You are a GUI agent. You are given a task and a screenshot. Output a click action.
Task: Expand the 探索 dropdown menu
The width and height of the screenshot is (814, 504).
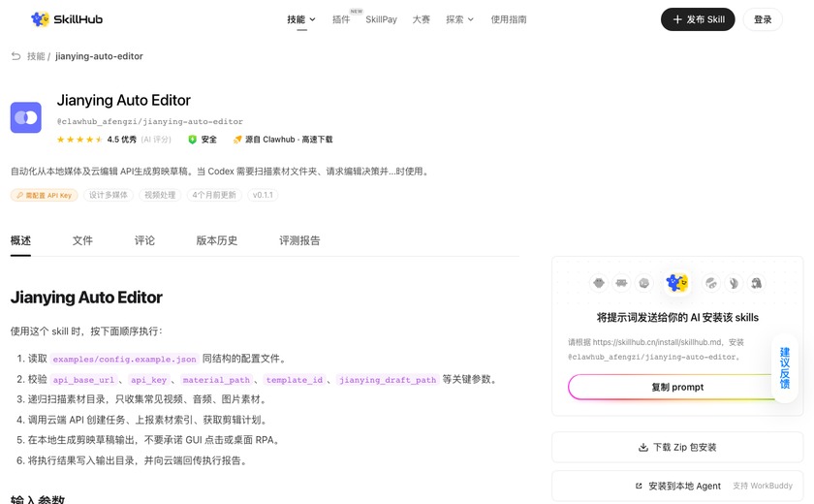point(459,19)
